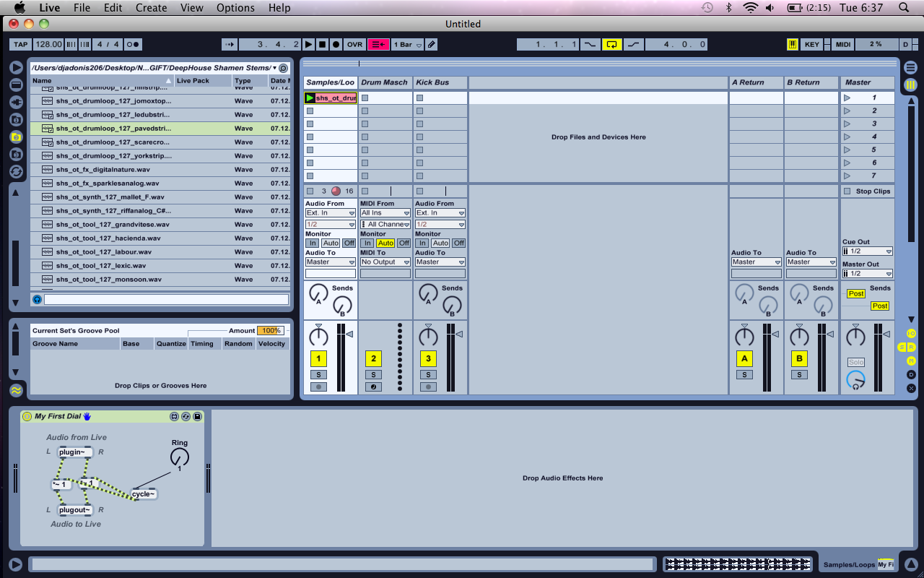Start playback with the play button

(309, 44)
